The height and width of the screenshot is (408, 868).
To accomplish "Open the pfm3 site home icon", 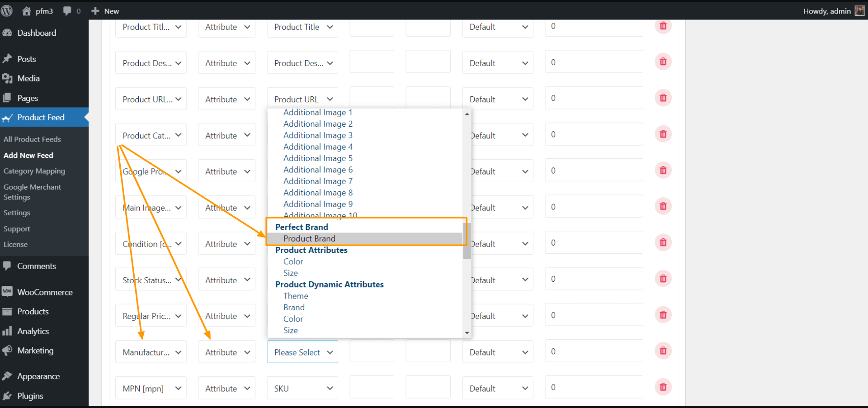I will coord(26,11).
